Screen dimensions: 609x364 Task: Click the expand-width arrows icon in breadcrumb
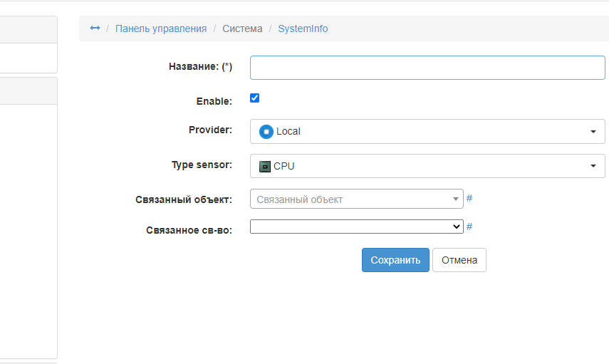pyautogui.click(x=95, y=28)
